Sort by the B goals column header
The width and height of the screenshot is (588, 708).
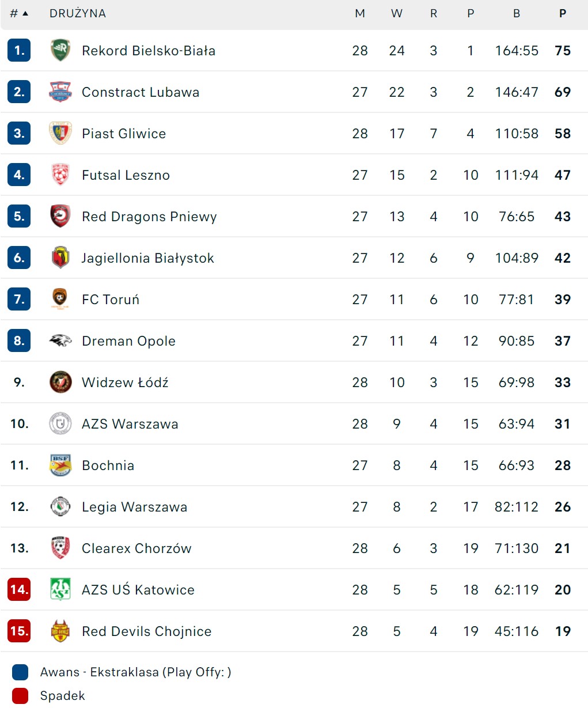click(517, 14)
